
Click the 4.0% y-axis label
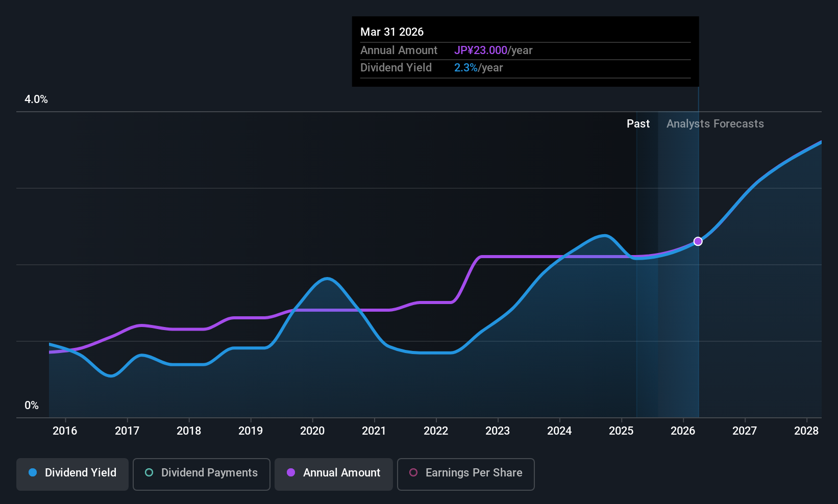click(36, 99)
